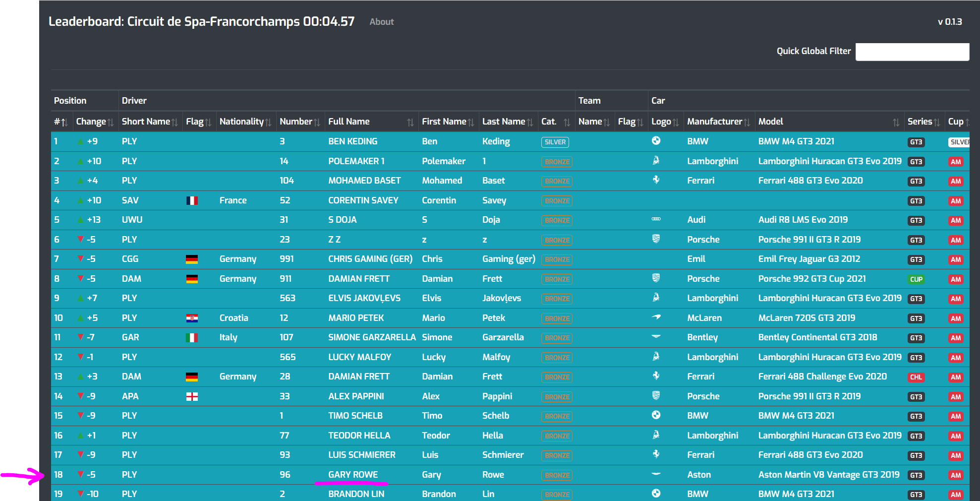The image size is (980, 501).
Task: Click Italy flag in Simone Garzarella row
Action: coord(192,337)
